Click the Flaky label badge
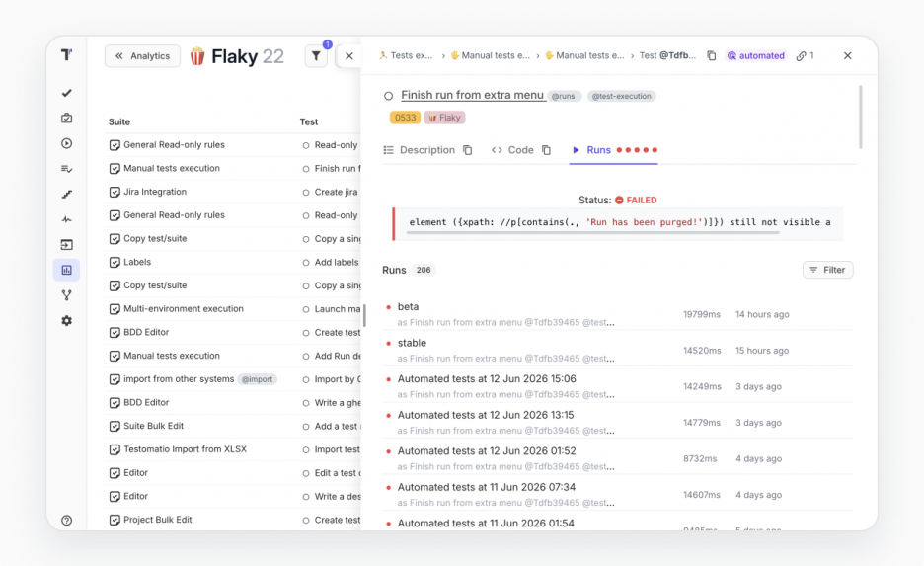The width and height of the screenshot is (924, 566). pos(444,118)
